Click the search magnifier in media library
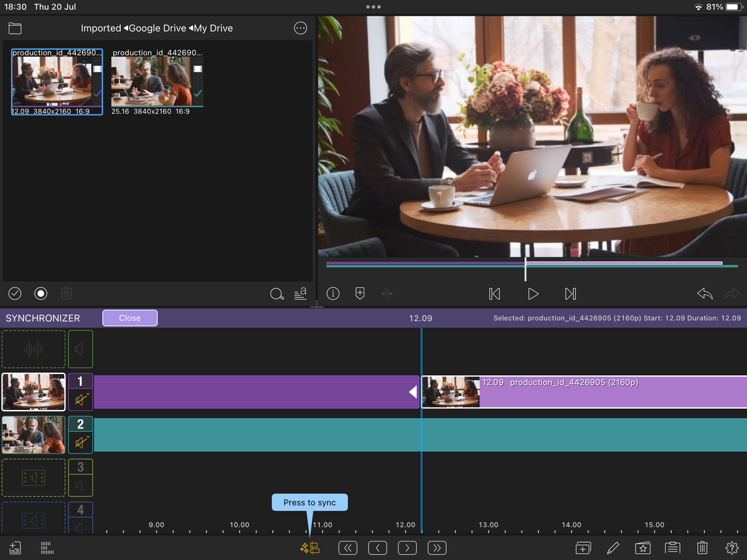The width and height of the screenshot is (747, 560). (x=277, y=294)
